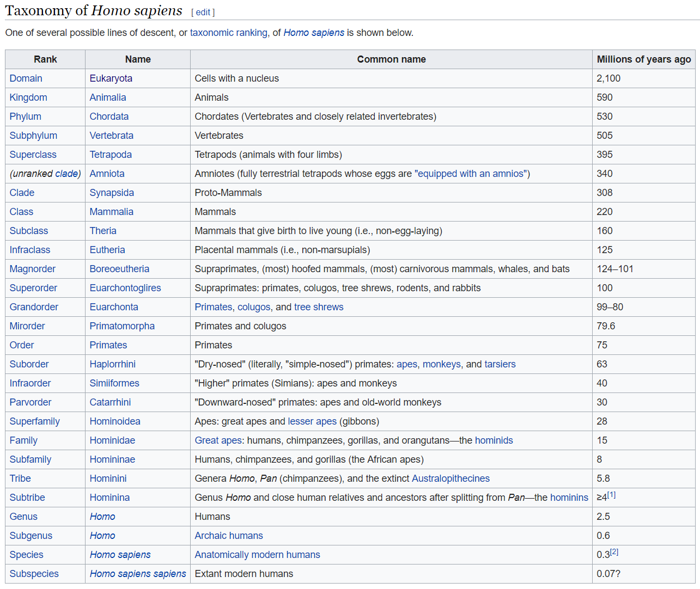Follow the Homo sapiens link in intro sentence

pos(313,33)
